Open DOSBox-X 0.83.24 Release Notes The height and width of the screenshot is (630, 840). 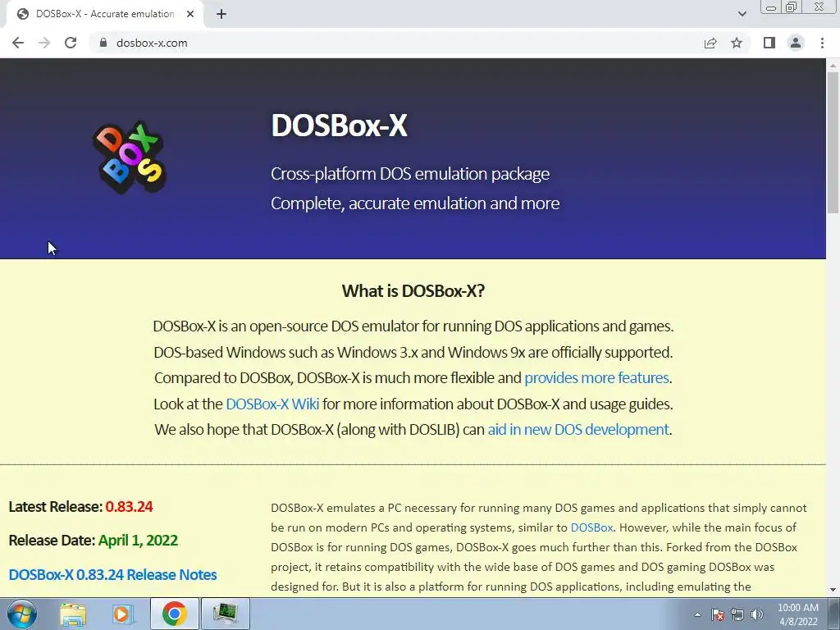click(x=112, y=574)
